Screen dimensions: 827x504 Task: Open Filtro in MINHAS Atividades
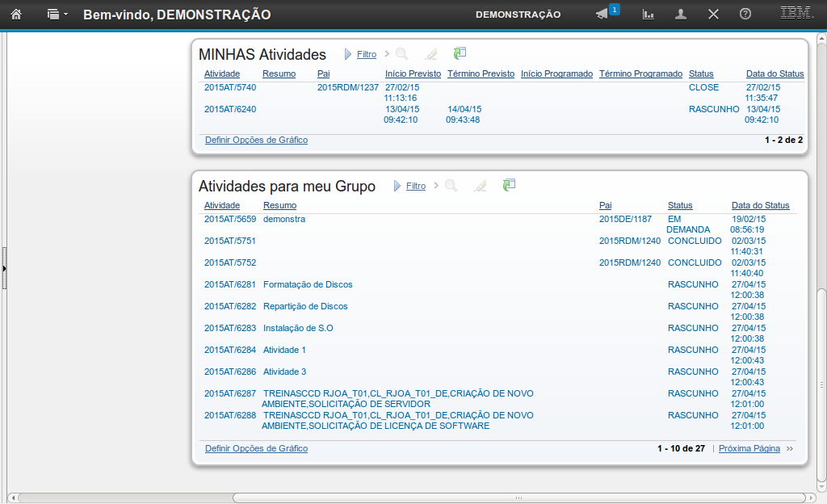tap(367, 55)
